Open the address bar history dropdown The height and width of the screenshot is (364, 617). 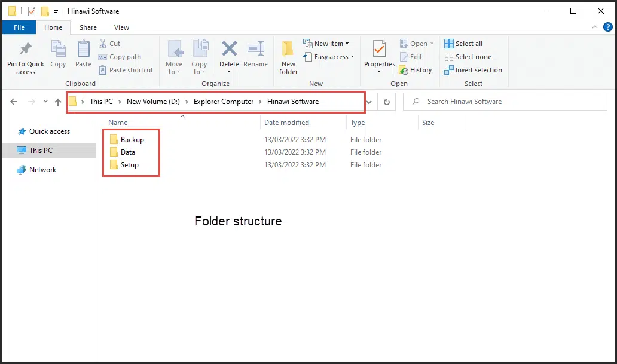[x=369, y=102]
